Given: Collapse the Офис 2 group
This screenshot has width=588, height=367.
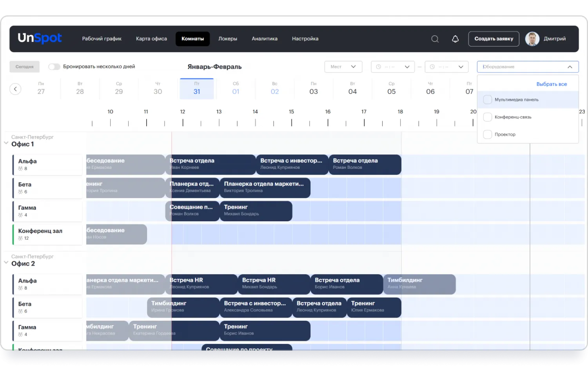Looking at the screenshot, I should (6, 263).
